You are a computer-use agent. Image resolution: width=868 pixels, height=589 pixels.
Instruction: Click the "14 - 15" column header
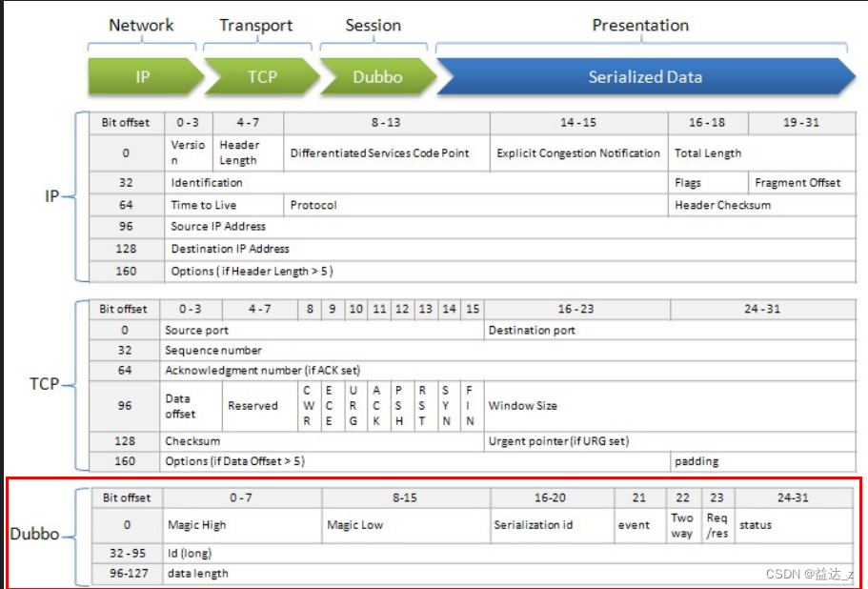579,123
